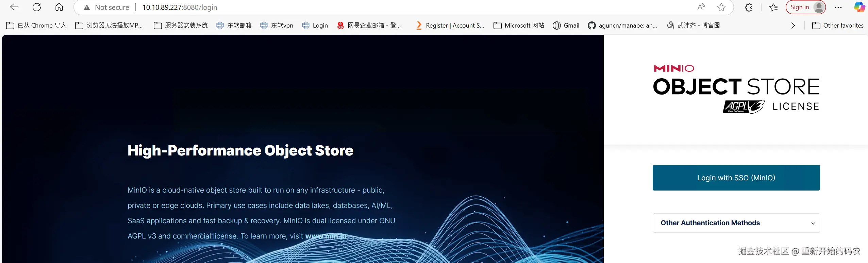This screenshot has height=263, width=868.
Task: Open the Other favorites folder
Action: (838, 26)
